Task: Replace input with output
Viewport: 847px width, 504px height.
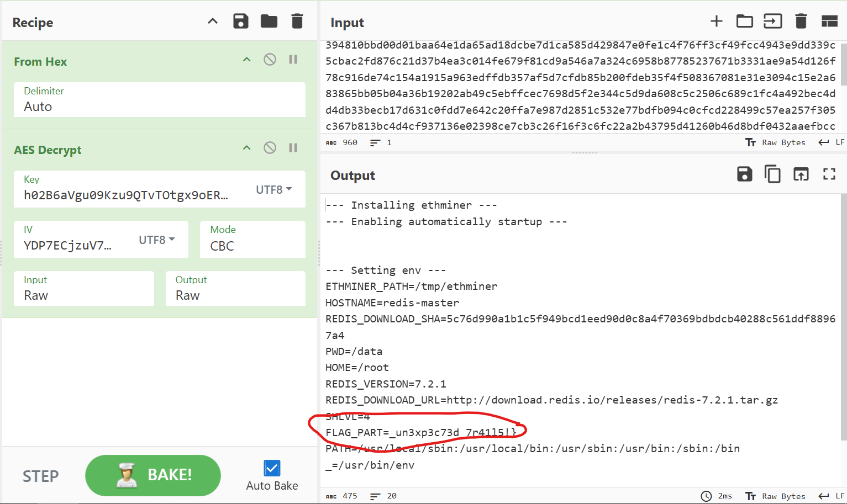Action: click(x=801, y=174)
